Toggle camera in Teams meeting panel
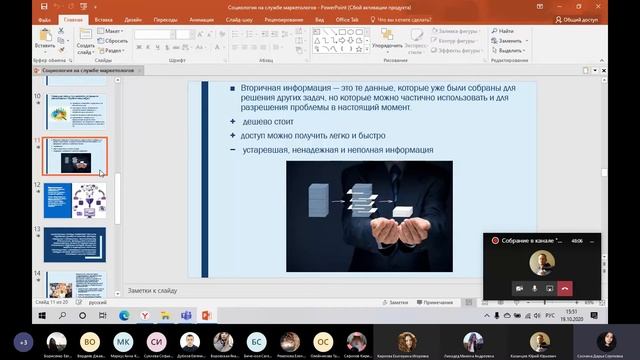This screenshot has width=640, height=360. (519, 289)
